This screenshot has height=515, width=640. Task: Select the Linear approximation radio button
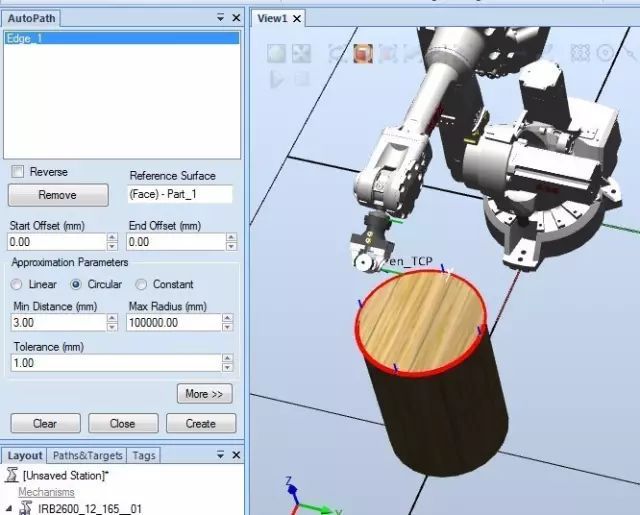(x=17, y=284)
